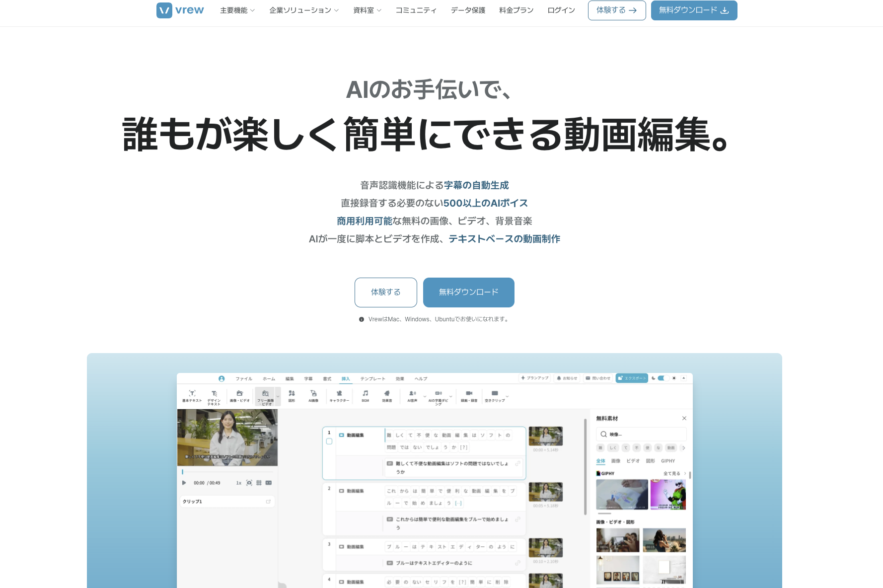Switch to the 字幕 tab
The image size is (883, 588).
tap(308, 378)
